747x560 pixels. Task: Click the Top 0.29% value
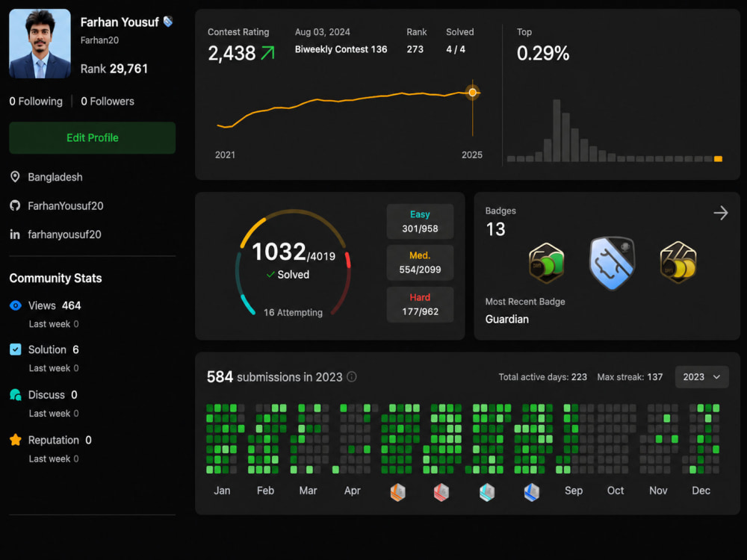coord(542,53)
